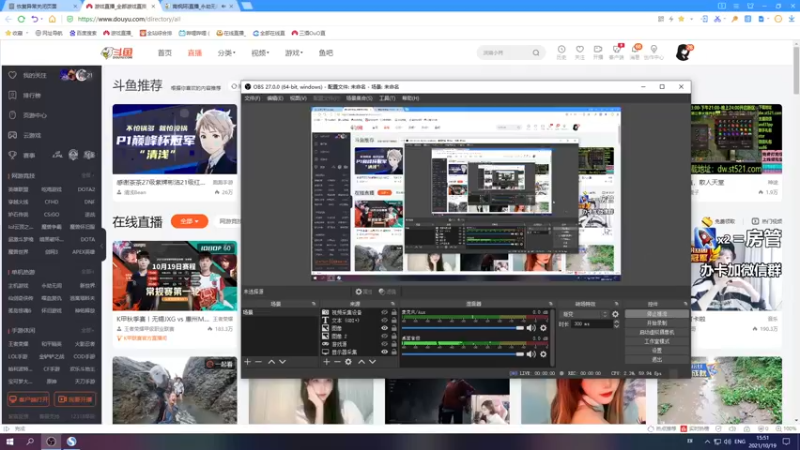The image size is (800, 450).
Task: Toggle visibility of the image 2 source
Action: (x=385, y=336)
